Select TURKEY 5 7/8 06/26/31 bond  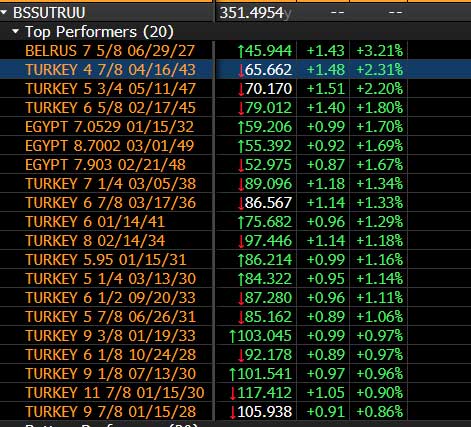[110, 317]
